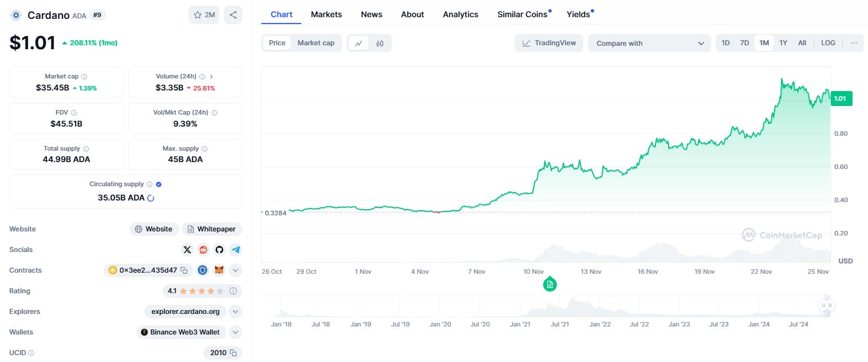The height and width of the screenshot is (362, 868).
Task: Expand the Explorers list chevron
Action: [235, 312]
